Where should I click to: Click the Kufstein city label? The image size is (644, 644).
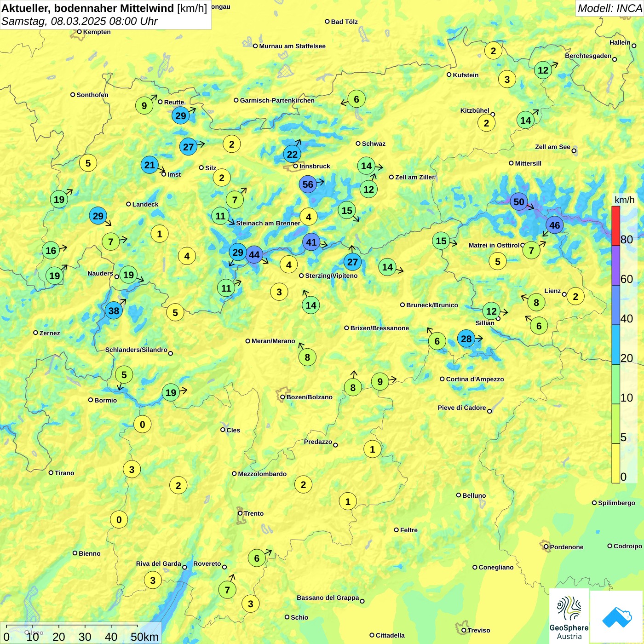pos(466,75)
